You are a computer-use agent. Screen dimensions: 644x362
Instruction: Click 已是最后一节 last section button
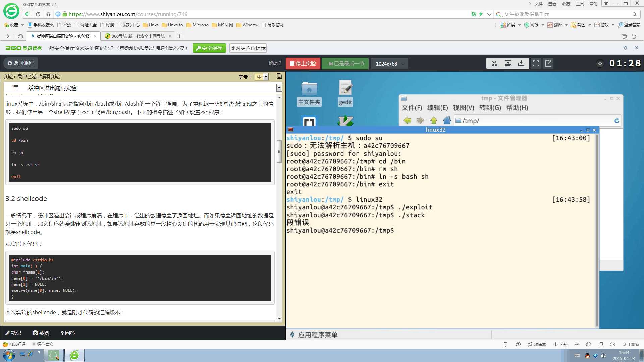[x=346, y=63]
